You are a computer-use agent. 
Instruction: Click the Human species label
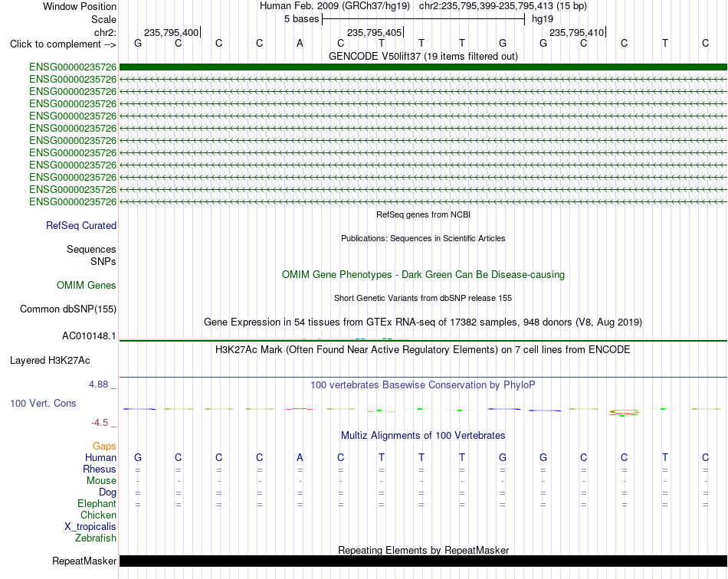100,458
